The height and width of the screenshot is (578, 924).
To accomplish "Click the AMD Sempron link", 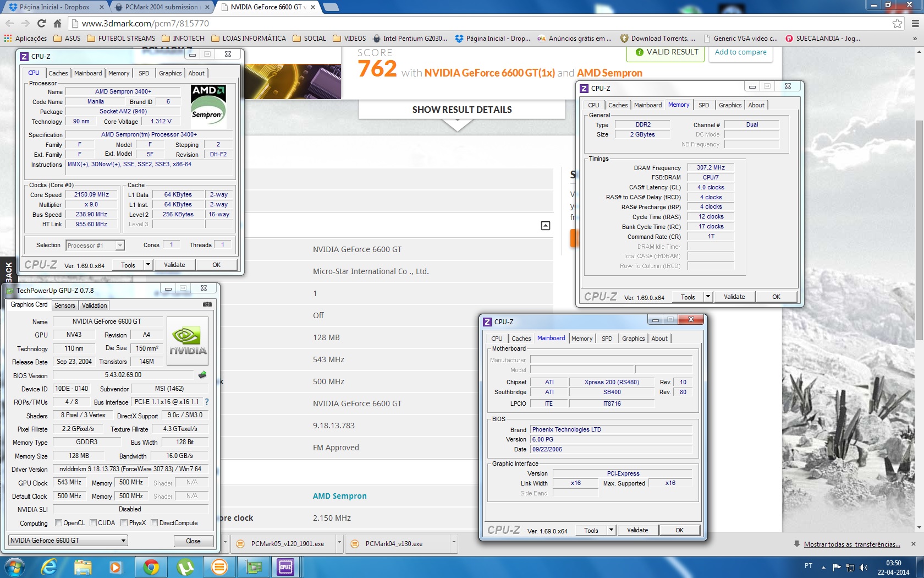I will [x=339, y=496].
